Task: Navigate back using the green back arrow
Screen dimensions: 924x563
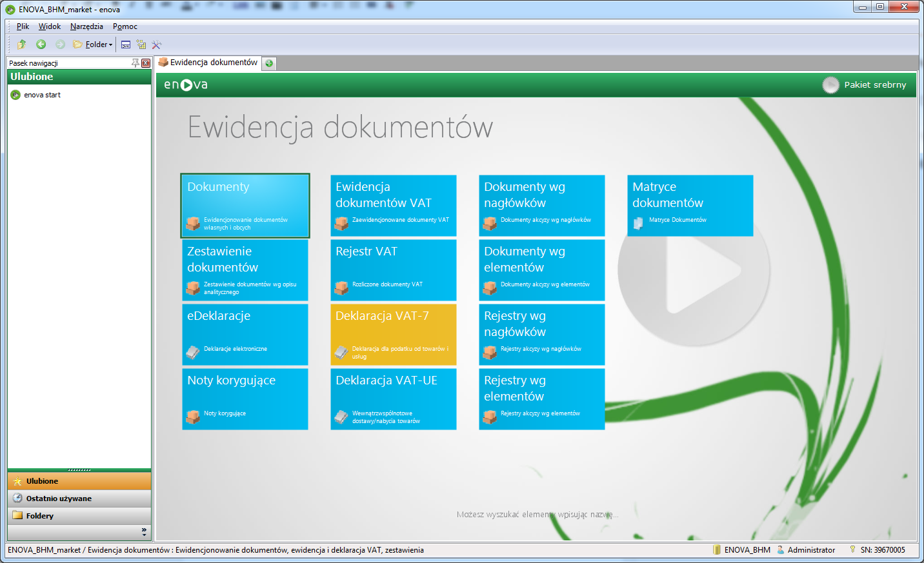Action: [x=40, y=44]
